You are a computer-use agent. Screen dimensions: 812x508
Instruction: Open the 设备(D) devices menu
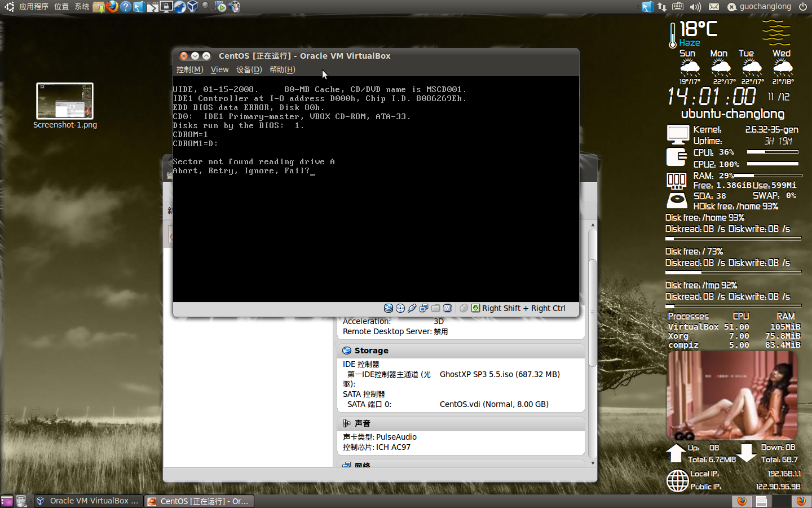pos(249,69)
